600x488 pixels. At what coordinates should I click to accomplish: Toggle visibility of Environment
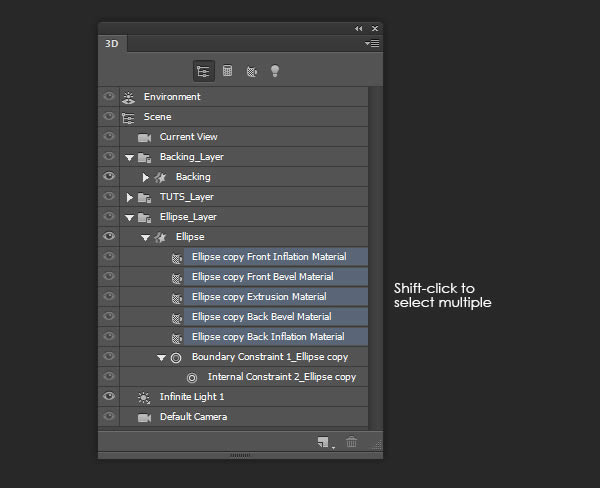[109, 96]
